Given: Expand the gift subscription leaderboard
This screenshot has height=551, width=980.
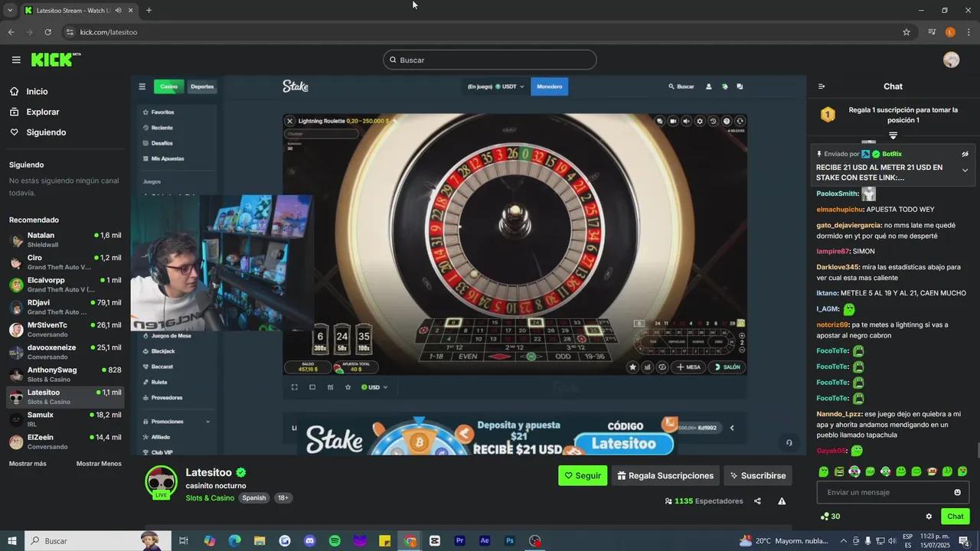Looking at the screenshot, I should coord(893,135).
